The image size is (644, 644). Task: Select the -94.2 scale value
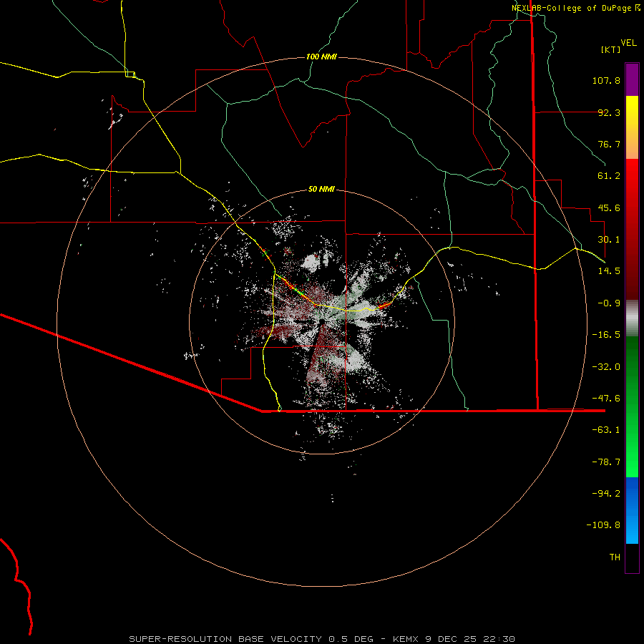pyautogui.click(x=606, y=494)
